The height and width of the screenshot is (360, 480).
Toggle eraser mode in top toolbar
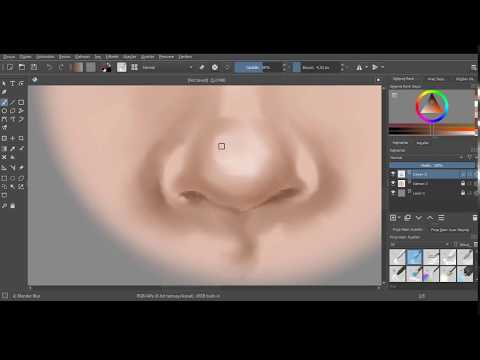click(x=202, y=67)
